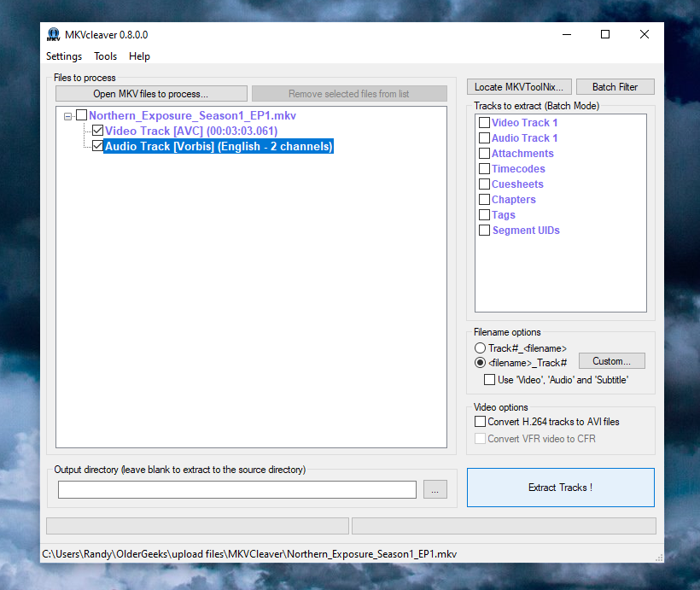Check the Northern_Exposure_Season1_EP1.mkv file checkbox
Viewport: 700px width, 590px height.
click(81, 115)
